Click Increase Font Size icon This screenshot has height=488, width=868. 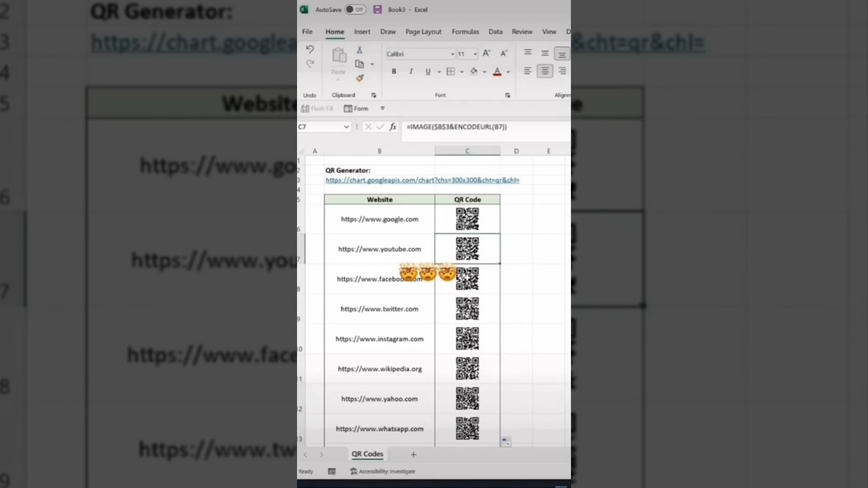pyautogui.click(x=486, y=54)
